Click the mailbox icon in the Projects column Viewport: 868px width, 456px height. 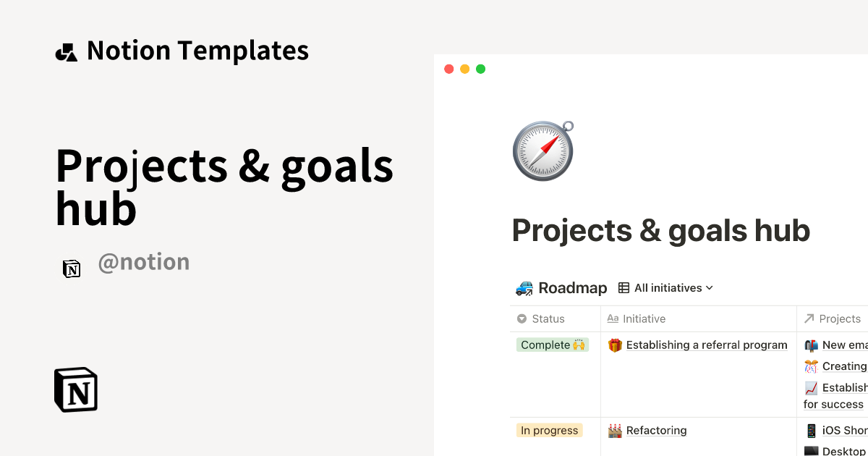pyautogui.click(x=812, y=345)
